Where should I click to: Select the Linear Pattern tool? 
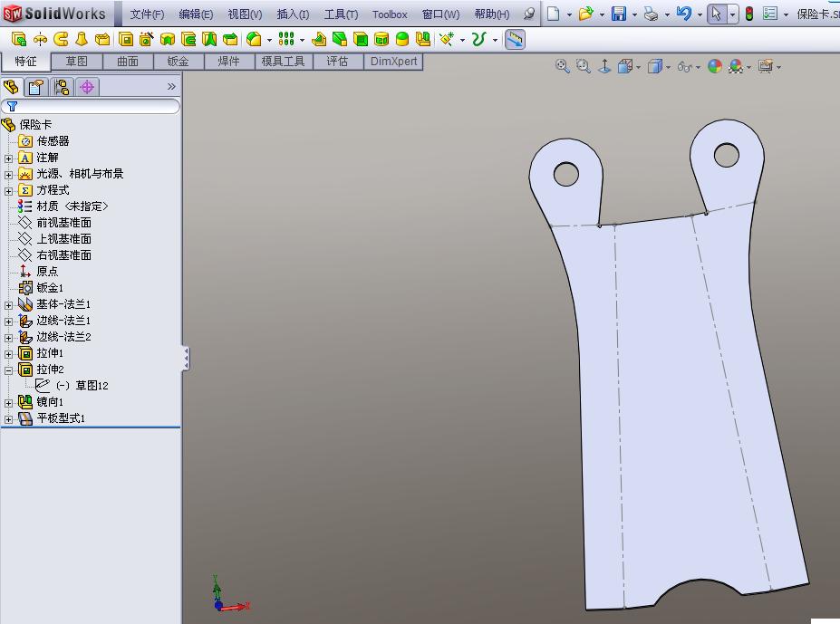pyautogui.click(x=286, y=39)
